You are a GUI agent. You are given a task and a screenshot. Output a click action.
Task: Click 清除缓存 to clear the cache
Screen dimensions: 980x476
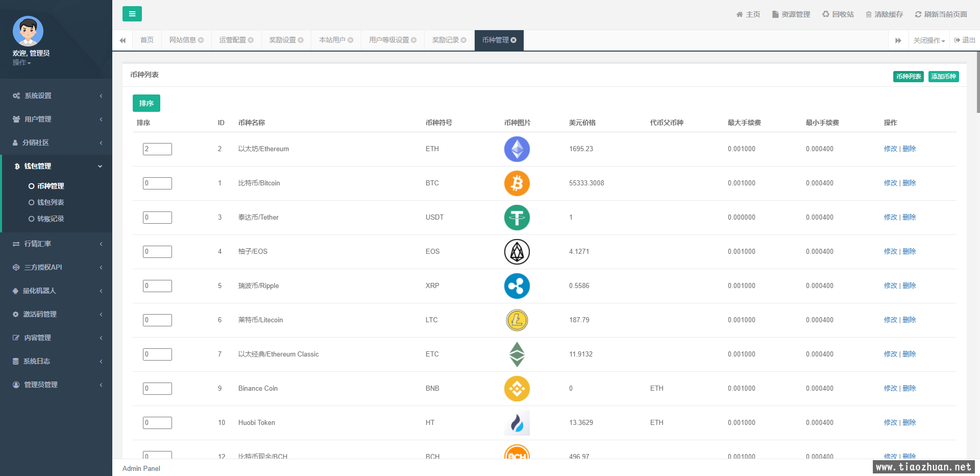tap(885, 14)
